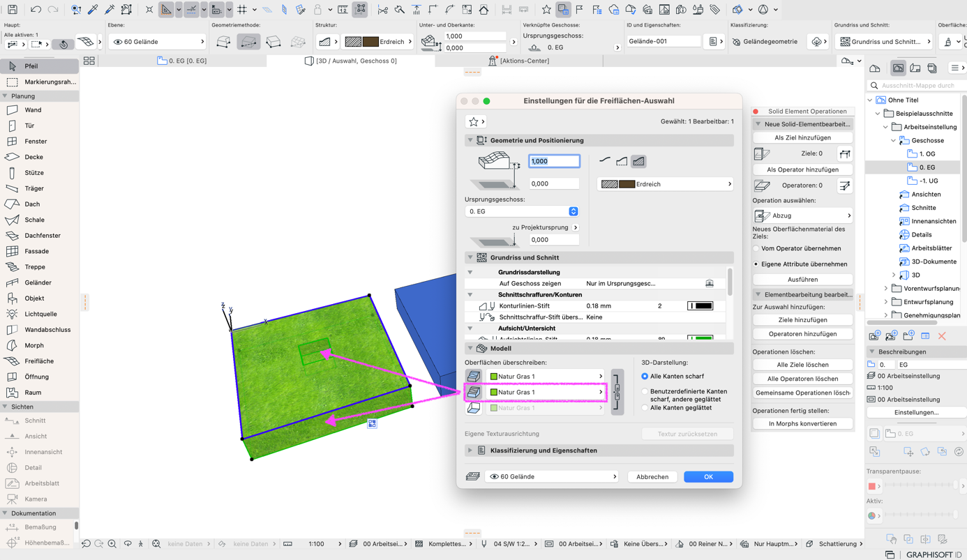Open the Abzug operation dropdown
This screenshot has width=967, height=560.
803,215
